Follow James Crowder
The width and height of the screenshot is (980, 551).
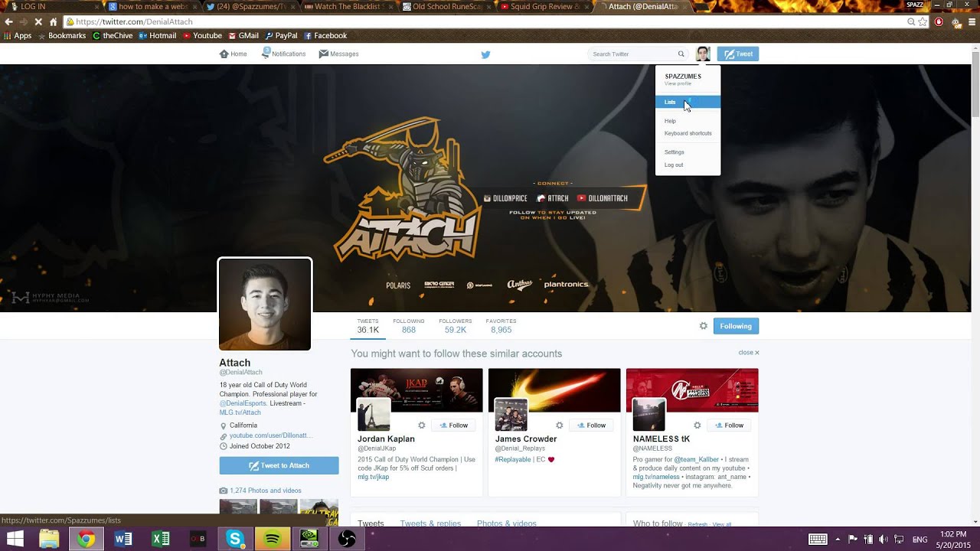coord(590,425)
